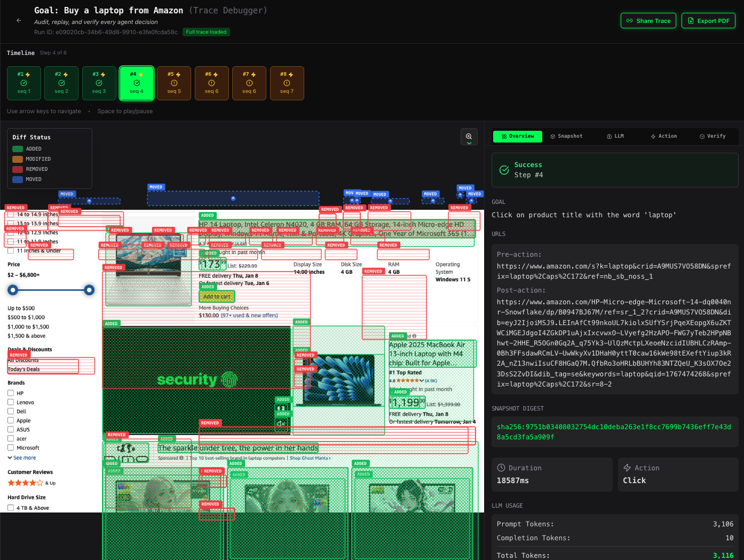744x560 pixels.
Task: Check the HP brand checkbox
Action: pyautogui.click(x=11, y=393)
